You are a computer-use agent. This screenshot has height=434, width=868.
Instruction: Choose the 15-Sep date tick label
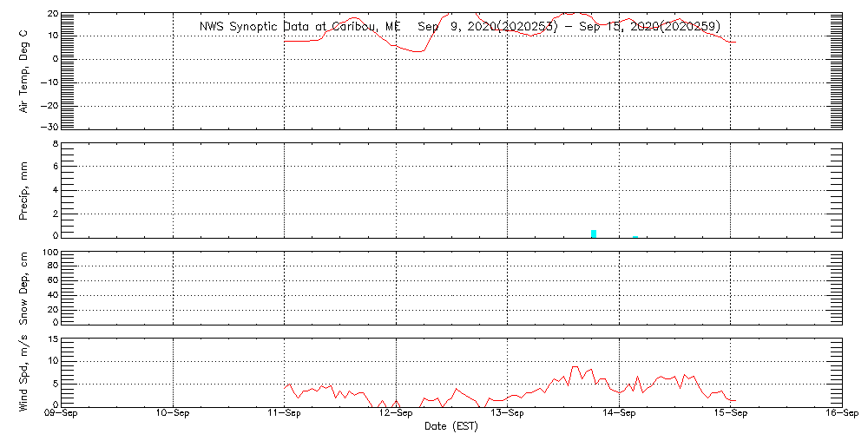pos(730,414)
